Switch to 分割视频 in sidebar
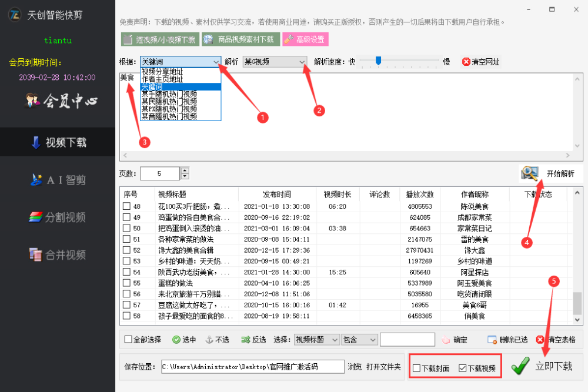588x392 pixels. pyautogui.click(x=58, y=217)
